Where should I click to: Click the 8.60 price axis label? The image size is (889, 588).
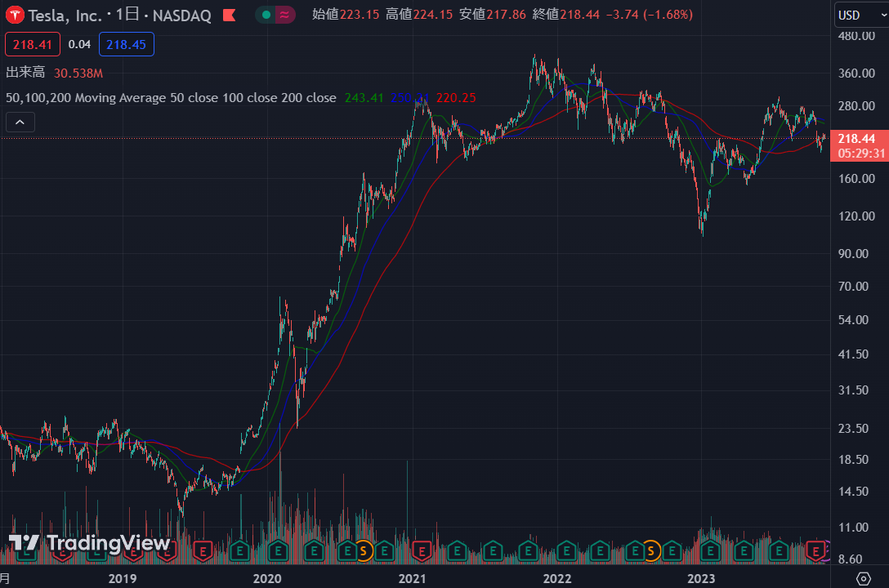point(851,559)
